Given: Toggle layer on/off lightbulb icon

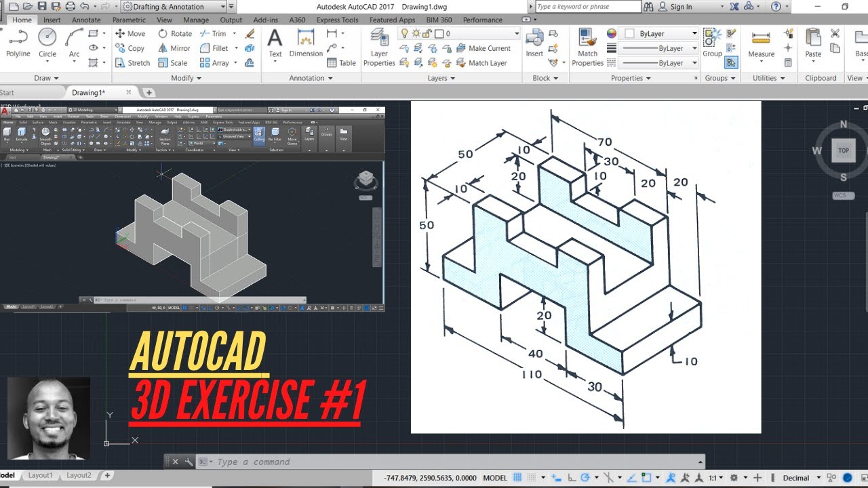Looking at the screenshot, I should pyautogui.click(x=405, y=33).
